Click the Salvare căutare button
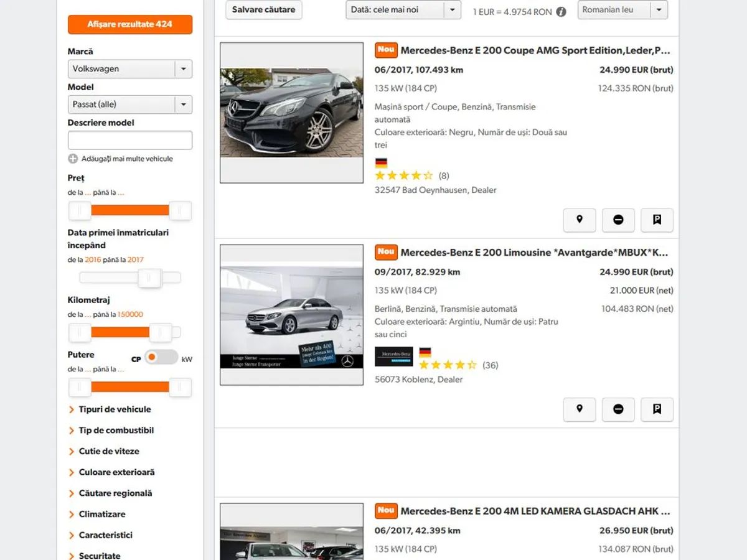 pyautogui.click(x=263, y=10)
